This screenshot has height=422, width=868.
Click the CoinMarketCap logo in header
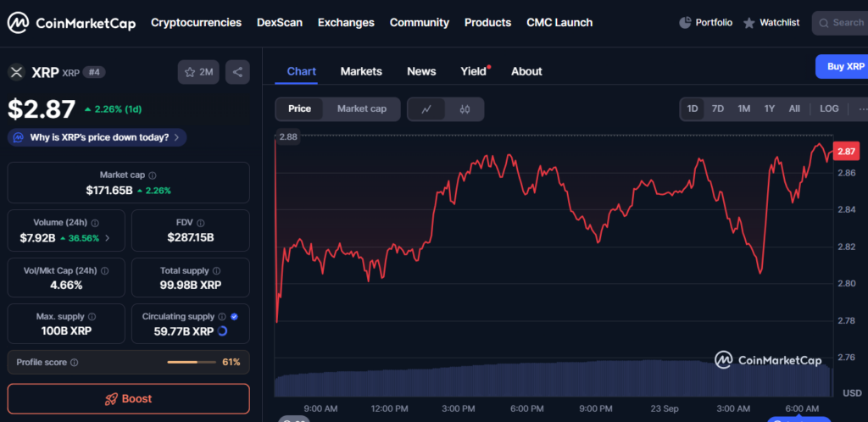coord(71,23)
